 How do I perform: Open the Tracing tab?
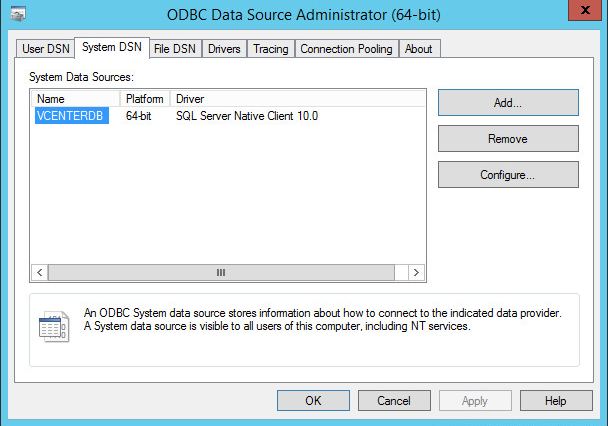pyautogui.click(x=270, y=48)
